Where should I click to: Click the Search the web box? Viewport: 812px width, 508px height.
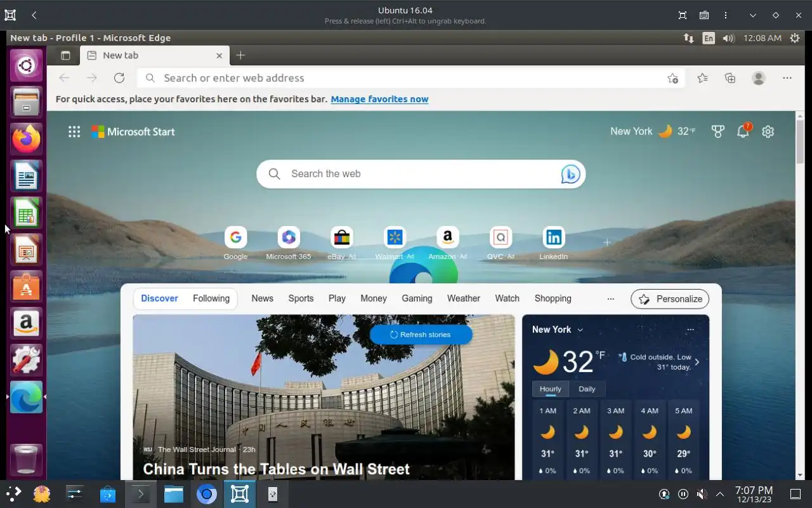(421, 174)
